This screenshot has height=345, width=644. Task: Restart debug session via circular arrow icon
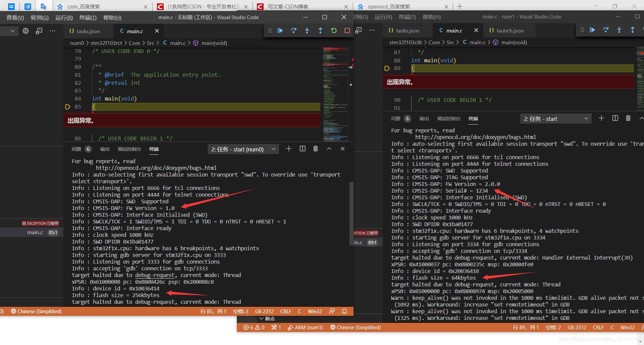pos(334,30)
